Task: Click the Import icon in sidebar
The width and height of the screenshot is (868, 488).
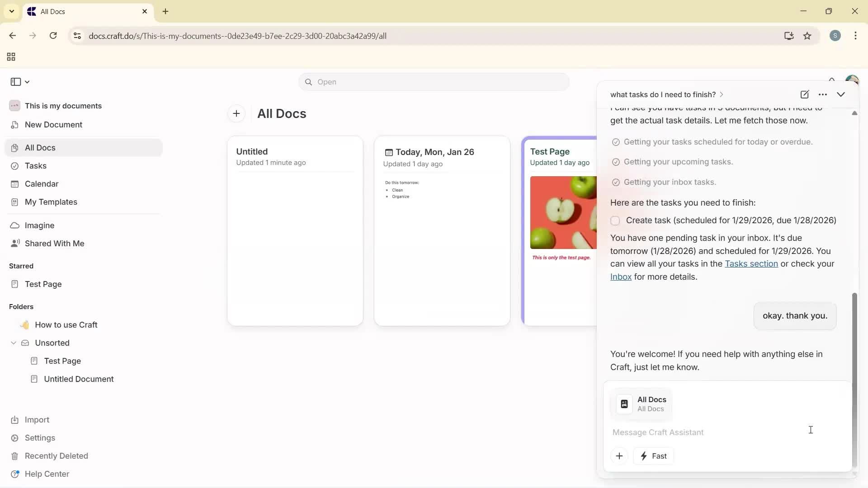Action: tap(15, 420)
